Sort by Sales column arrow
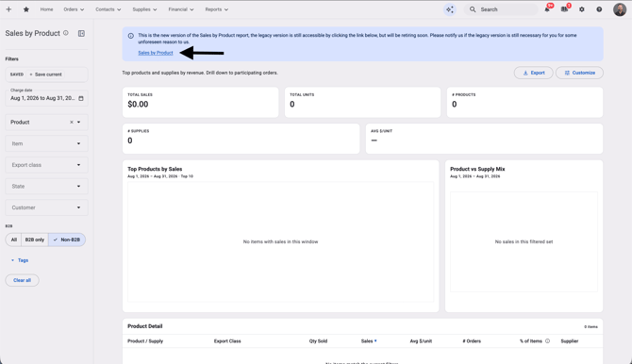Image resolution: width=632 pixels, height=364 pixels. 375,341
